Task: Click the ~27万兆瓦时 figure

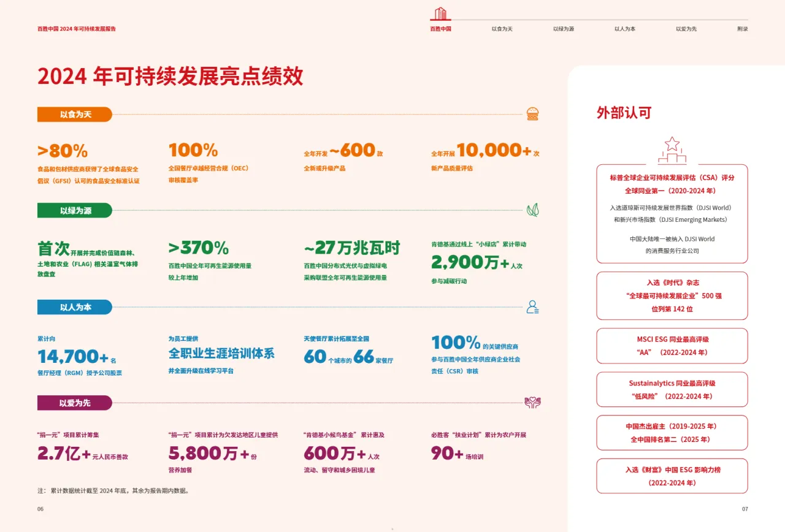Action: point(352,248)
